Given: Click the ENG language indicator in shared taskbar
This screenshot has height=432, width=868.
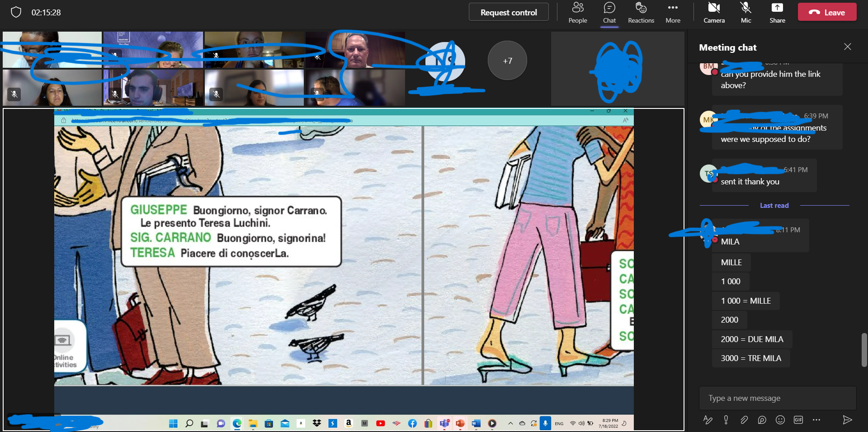Looking at the screenshot, I should [559, 424].
